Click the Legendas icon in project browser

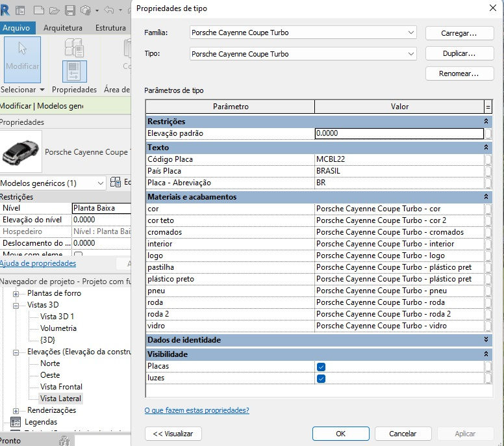click(x=16, y=422)
